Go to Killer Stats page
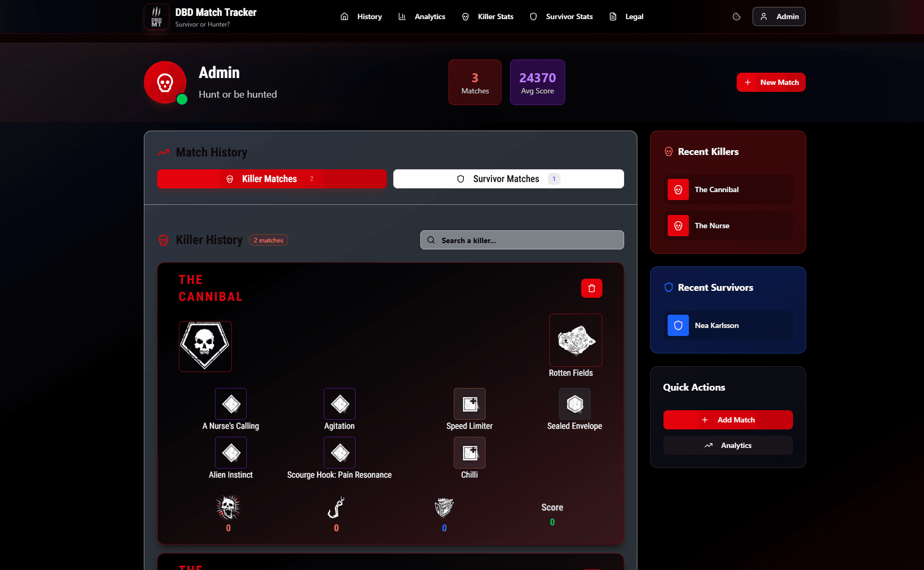The width and height of the screenshot is (924, 570). click(488, 16)
